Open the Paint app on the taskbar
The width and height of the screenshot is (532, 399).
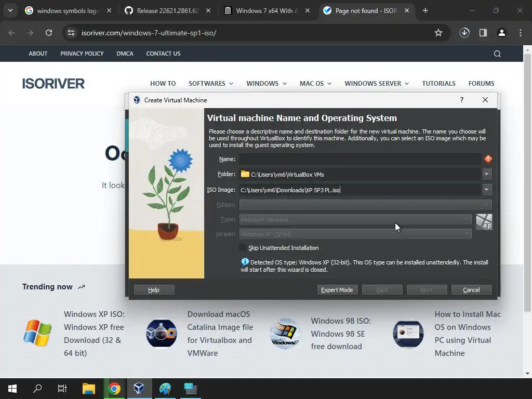click(x=165, y=389)
